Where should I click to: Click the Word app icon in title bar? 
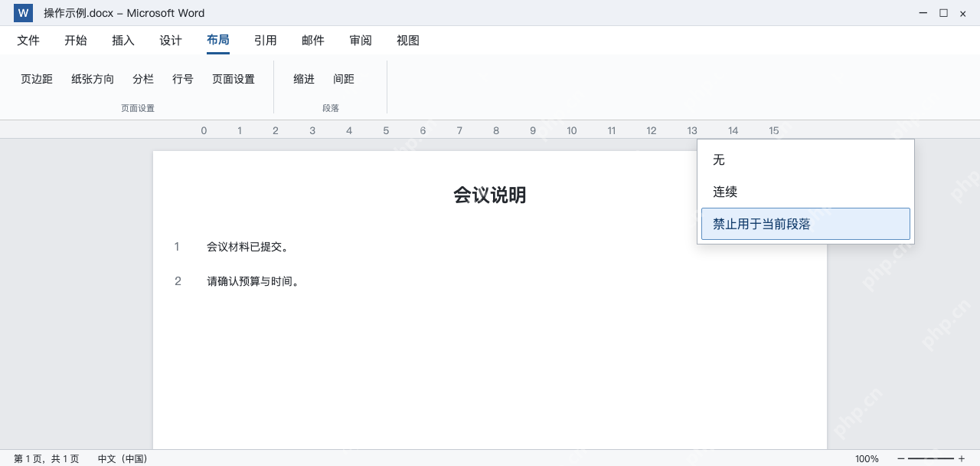click(23, 13)
